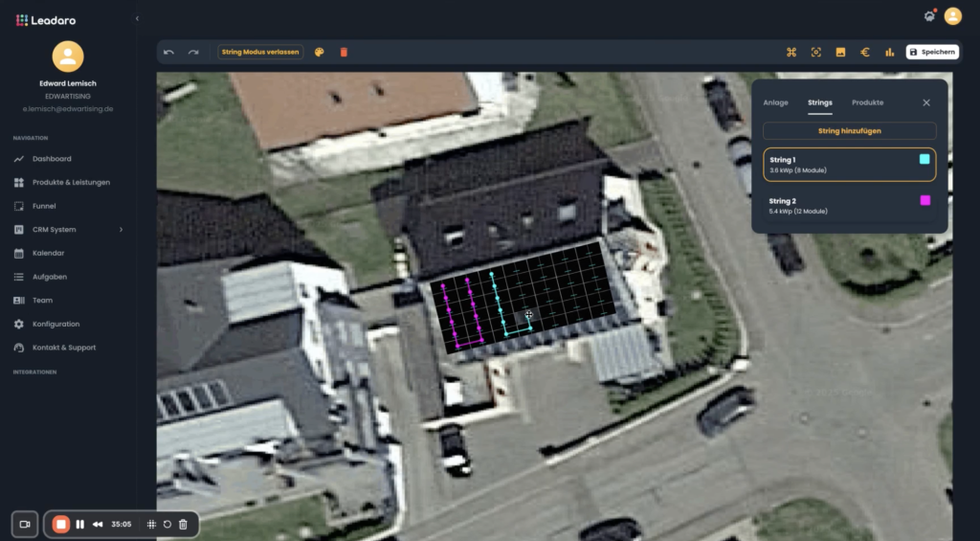Click the 35:05 recording timer
Viewport: 980px width, 541px height.
coord(122,524)
